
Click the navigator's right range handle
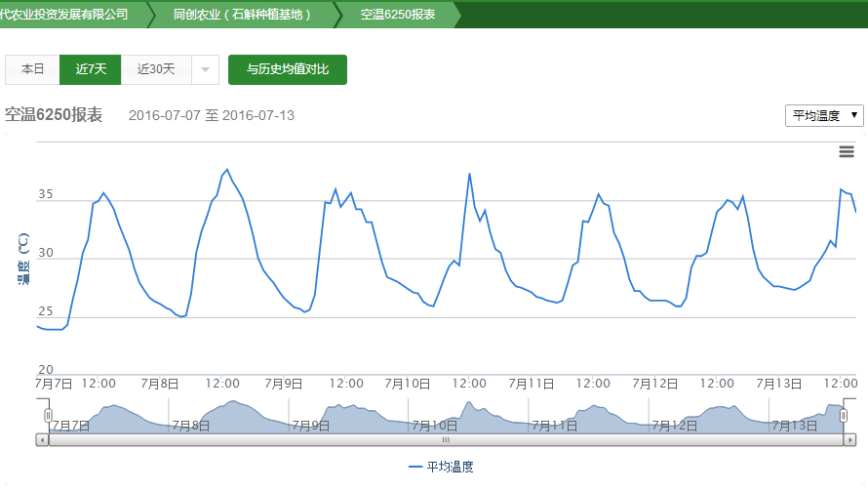[x=845, y=416]
